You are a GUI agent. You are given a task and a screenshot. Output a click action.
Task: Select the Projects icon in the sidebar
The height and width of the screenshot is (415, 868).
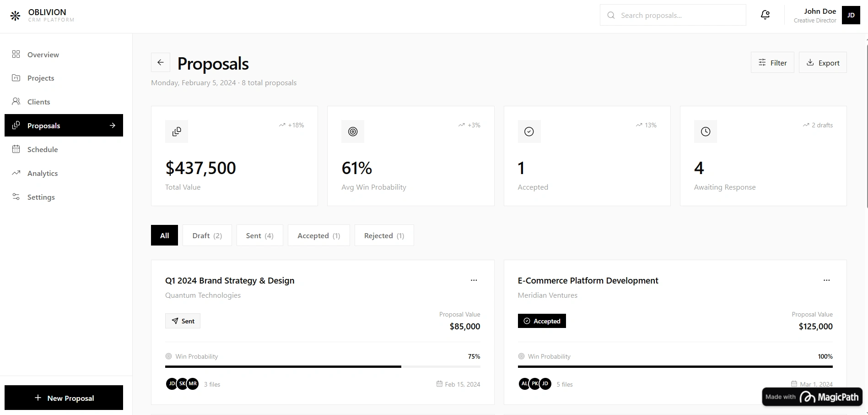16,78
